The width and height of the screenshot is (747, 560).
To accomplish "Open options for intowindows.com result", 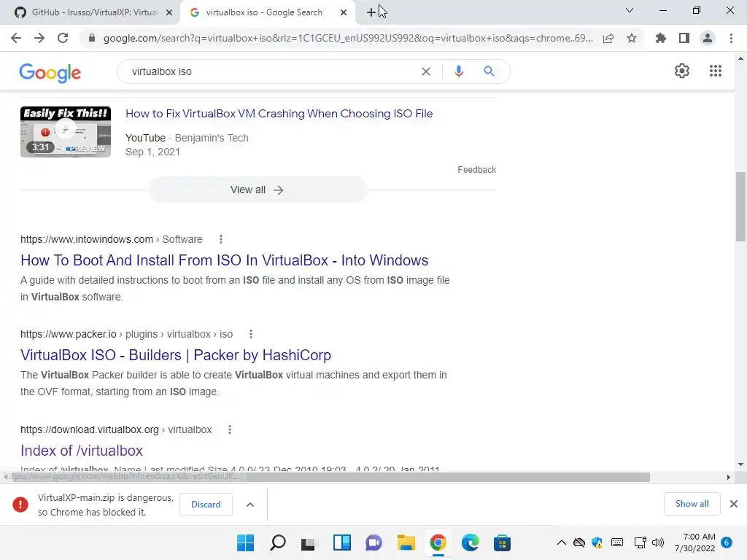I will point(220,239).
